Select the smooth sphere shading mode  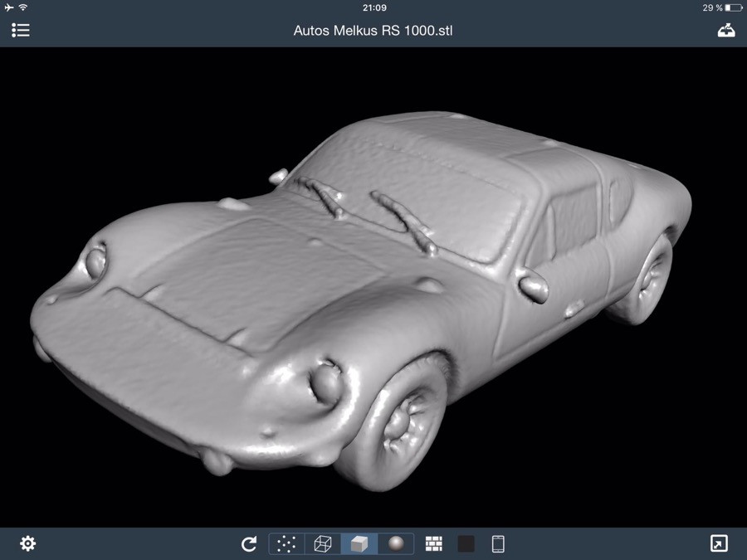pyautogui.click(x=395, y=543)
